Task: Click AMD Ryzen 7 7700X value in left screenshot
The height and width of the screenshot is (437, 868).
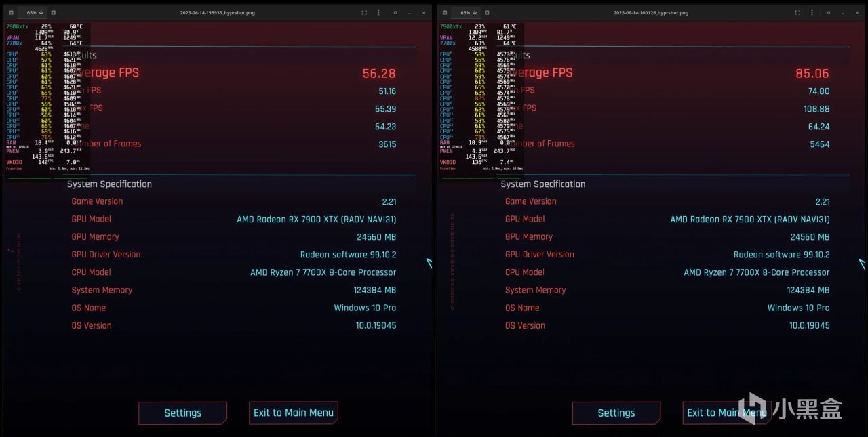Action: [323, 272]
